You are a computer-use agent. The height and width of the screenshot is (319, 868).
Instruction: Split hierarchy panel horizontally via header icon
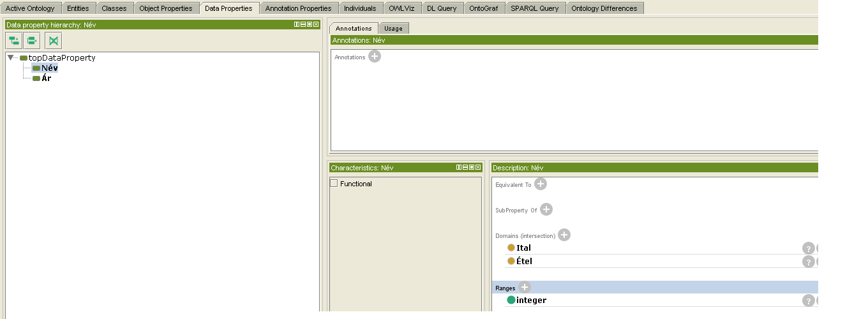pos(303,24)
